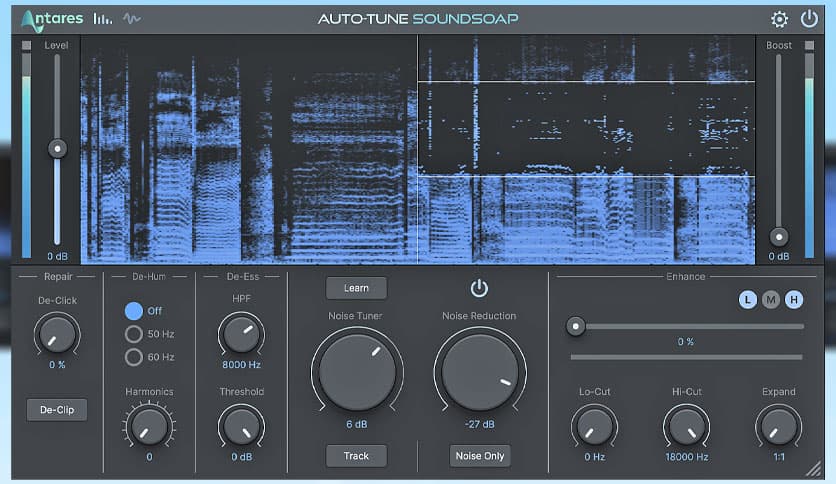Click the input level meter clip indicator
This screenshot has height=484, width=836.
26,45
